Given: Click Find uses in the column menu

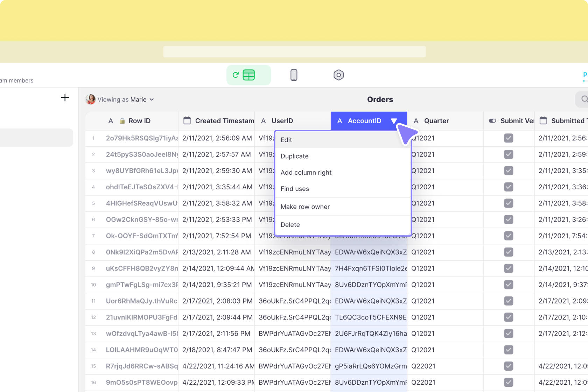Looking at the screenshot, I should click(295, 189).
